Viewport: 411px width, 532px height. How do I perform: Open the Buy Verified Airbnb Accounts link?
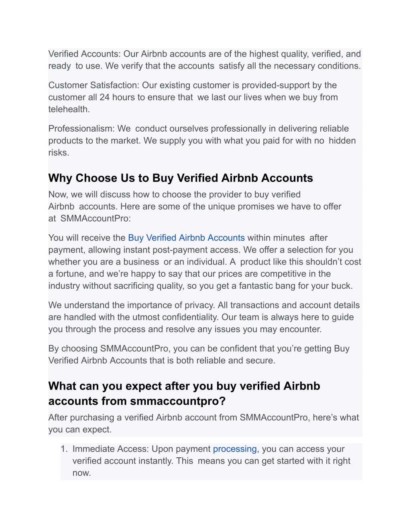pyautogui.click(x=186, y=238)
